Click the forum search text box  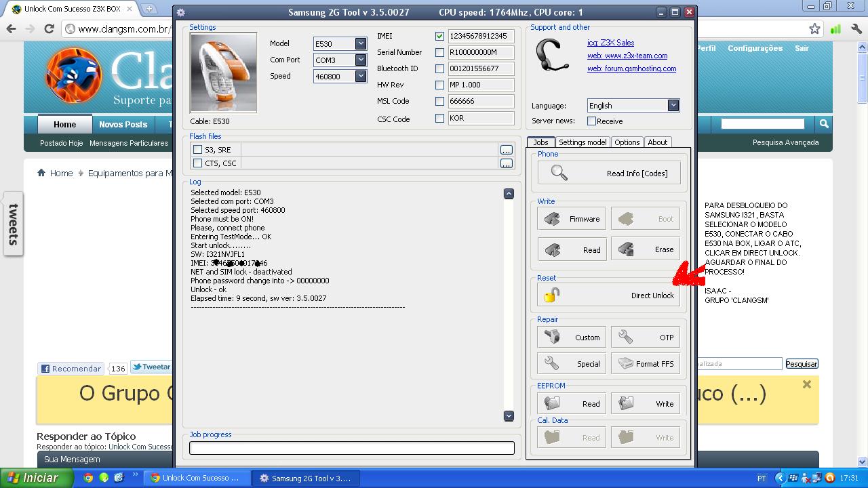point(763,123)
